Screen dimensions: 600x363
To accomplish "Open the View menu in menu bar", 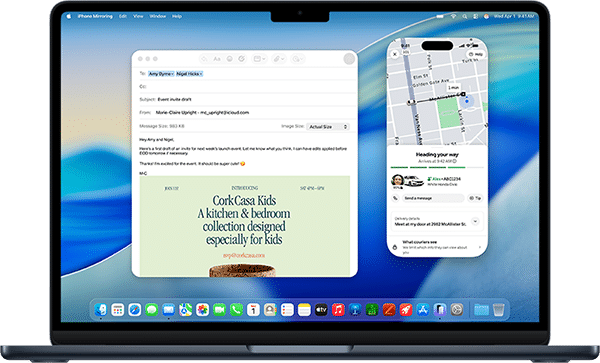I will point(138,16).
